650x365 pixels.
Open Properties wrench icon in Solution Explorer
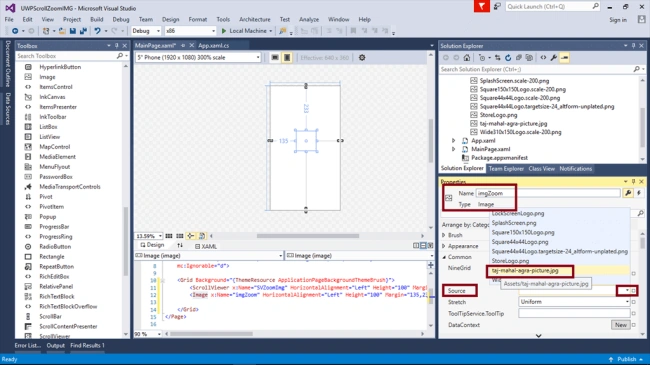[554, 58]
